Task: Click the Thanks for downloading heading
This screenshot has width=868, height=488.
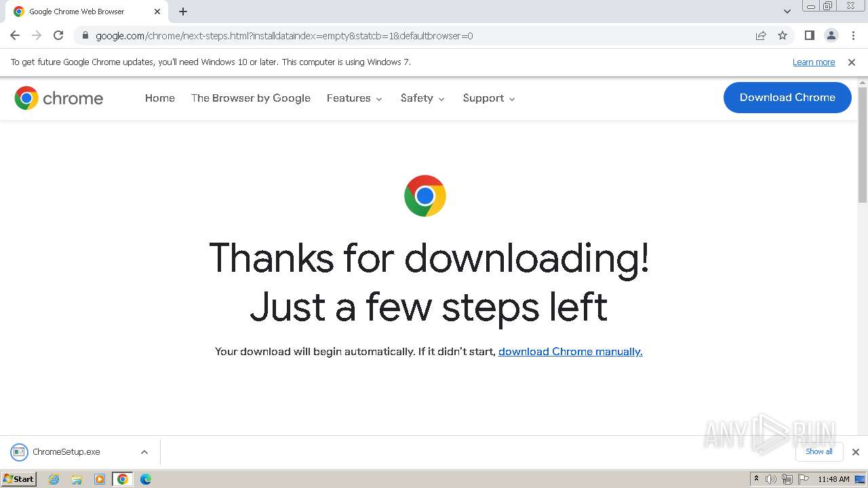Action: (x=429, y=283)
